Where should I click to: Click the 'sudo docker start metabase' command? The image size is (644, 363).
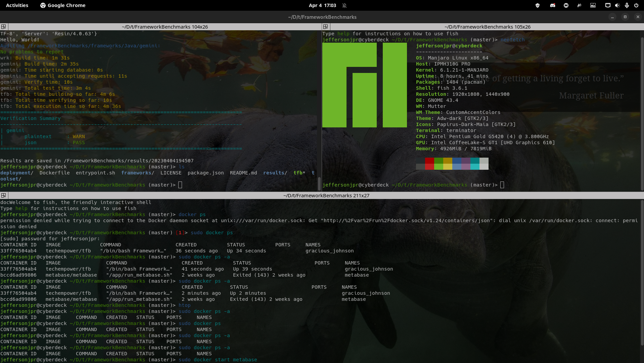coord(218,360)
